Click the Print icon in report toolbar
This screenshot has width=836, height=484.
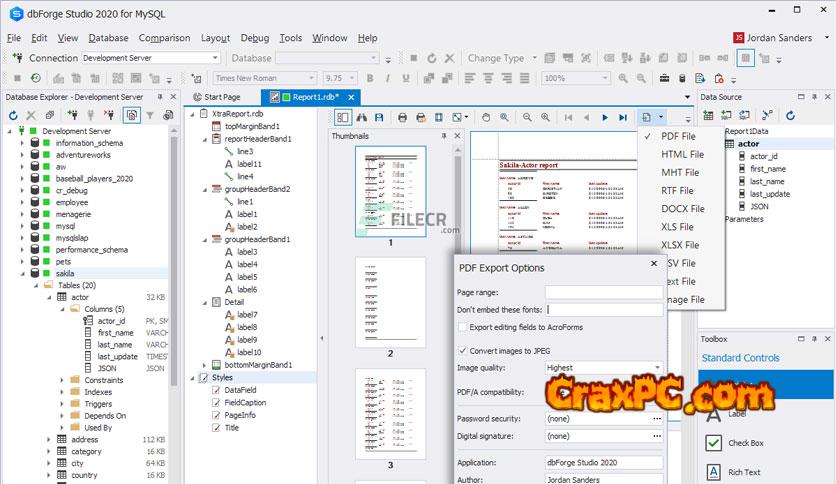click(x=403, y=117)
